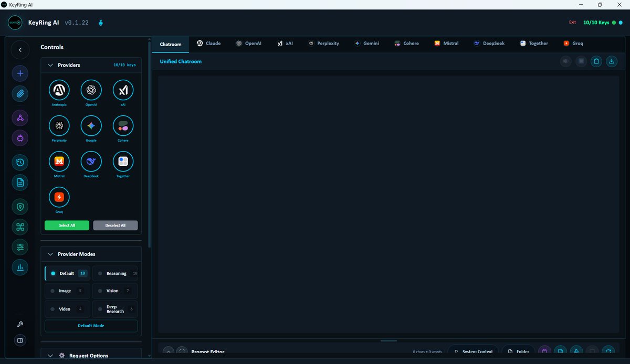The image size is (630, 364).
Task: Toggle the Mistral provider icon
Action: click(59, 162)
